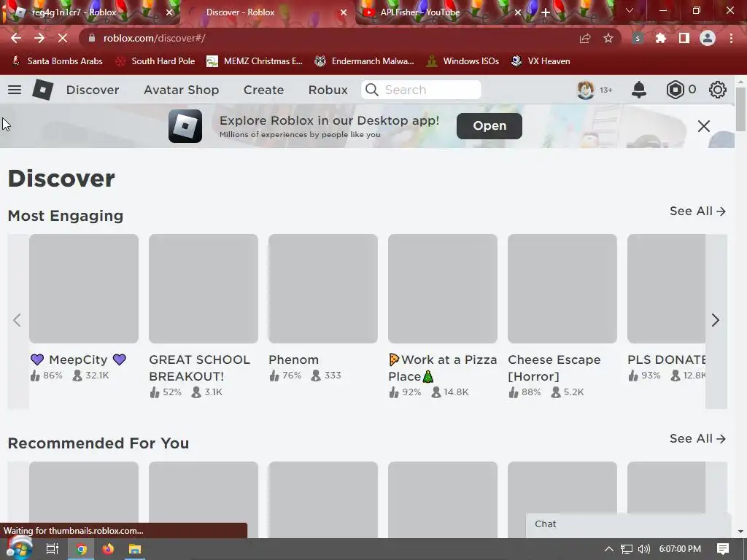Click Open for the Desktop app
This screenshot has width=747, height=560.
click(489, 125)
